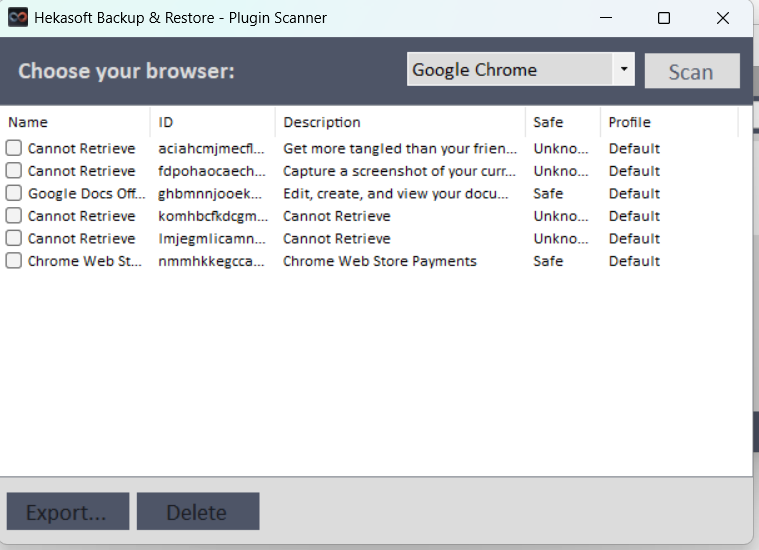Mark checkbox for plugin ID lmjegmlicamn
Screen dimensions: 759x550
pyautogui.click(x=14, y=239)
